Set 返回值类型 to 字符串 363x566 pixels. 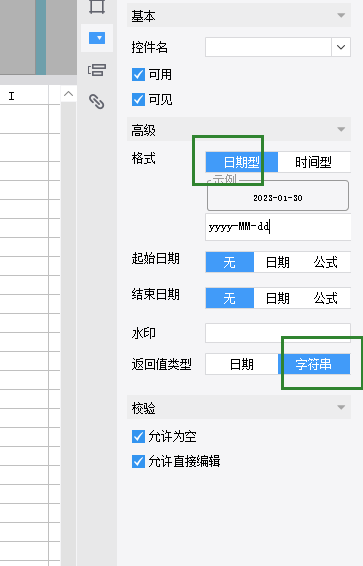[x=314, y=364]
